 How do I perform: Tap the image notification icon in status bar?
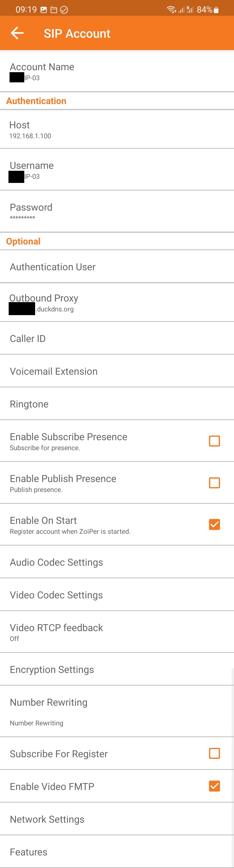tap(44, 10)
